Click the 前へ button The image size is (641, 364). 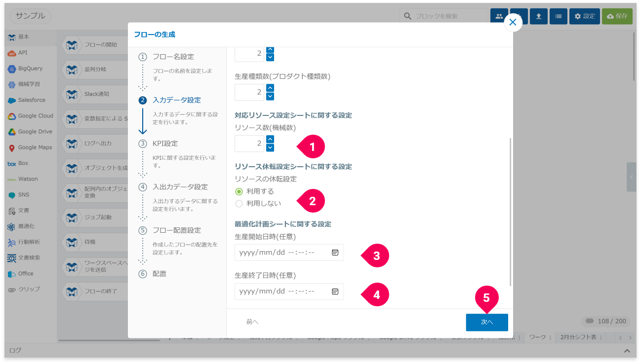point(252,322)
